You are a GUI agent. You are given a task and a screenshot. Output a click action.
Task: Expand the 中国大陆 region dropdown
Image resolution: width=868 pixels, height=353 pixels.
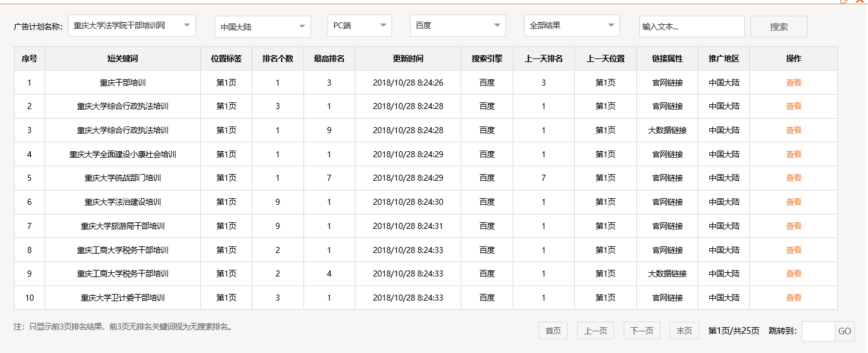pyautogui.click(x=262, y=27)
